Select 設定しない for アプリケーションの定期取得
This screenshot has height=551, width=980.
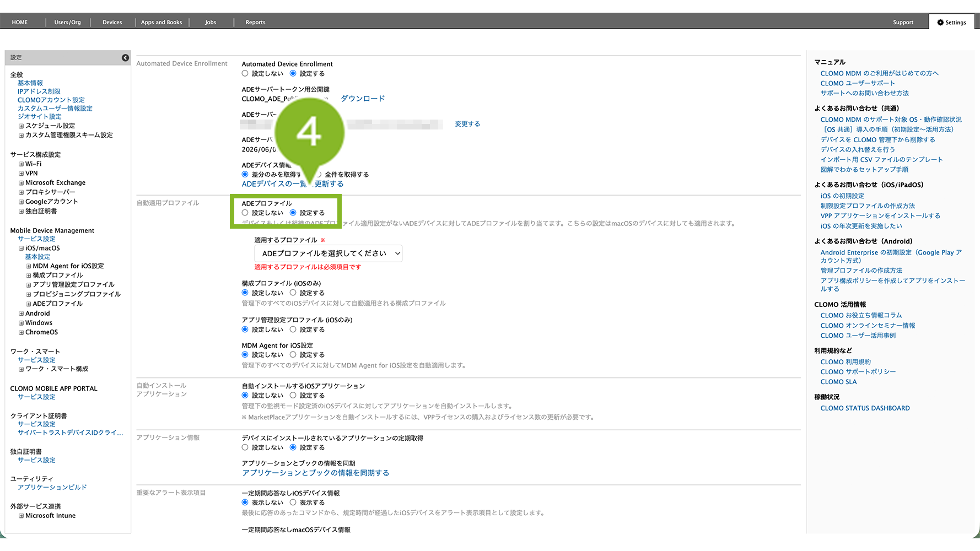tap(245, 447)
